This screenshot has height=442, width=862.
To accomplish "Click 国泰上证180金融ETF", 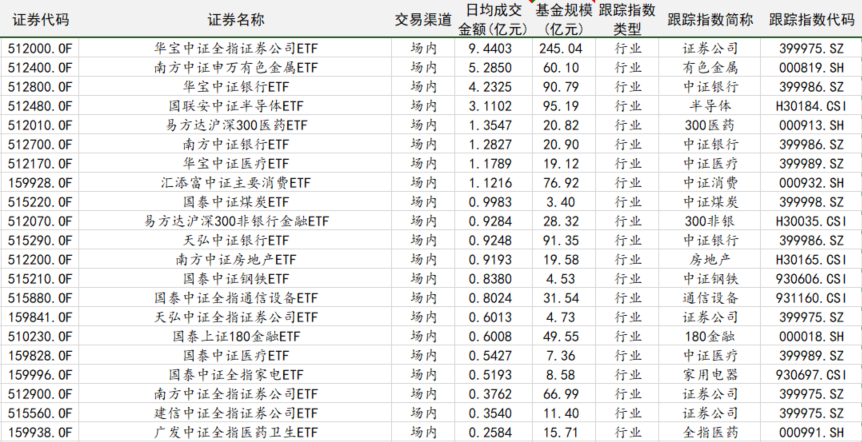I will click(236, 336).
